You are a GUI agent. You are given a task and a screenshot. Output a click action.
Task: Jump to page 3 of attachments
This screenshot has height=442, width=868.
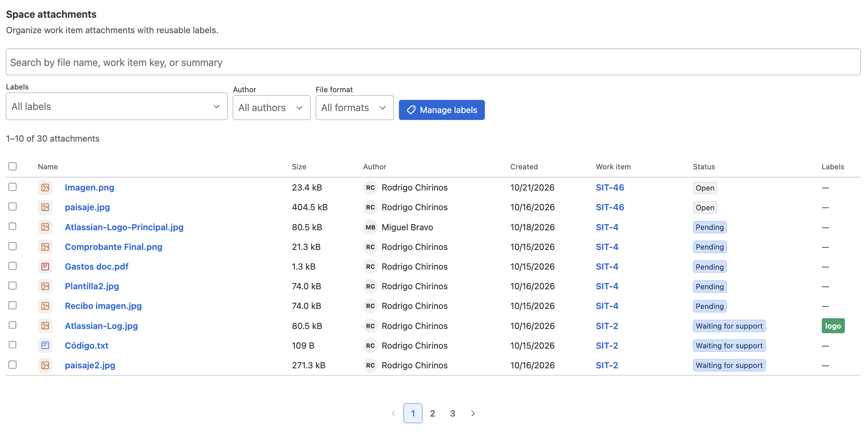(453, 413)
